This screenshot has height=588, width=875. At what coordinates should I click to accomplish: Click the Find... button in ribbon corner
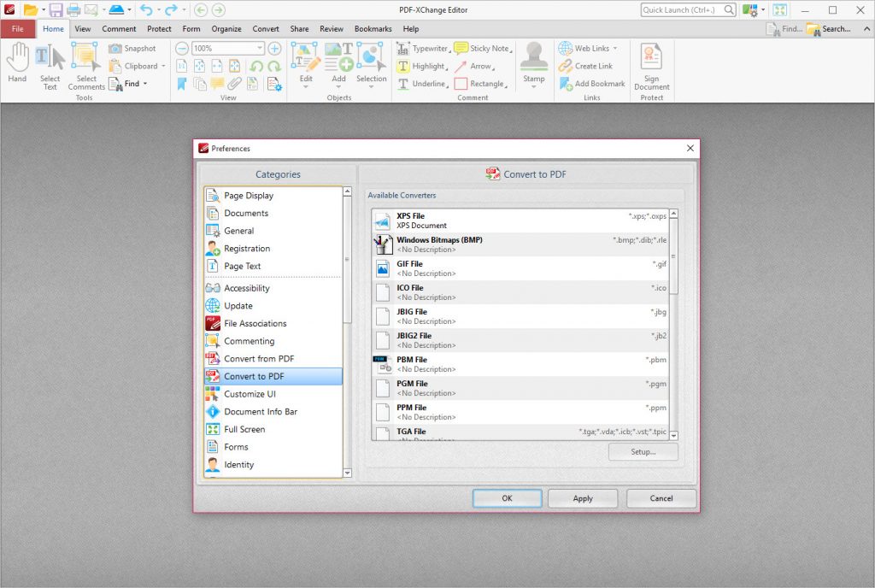(x=784, y=29)
